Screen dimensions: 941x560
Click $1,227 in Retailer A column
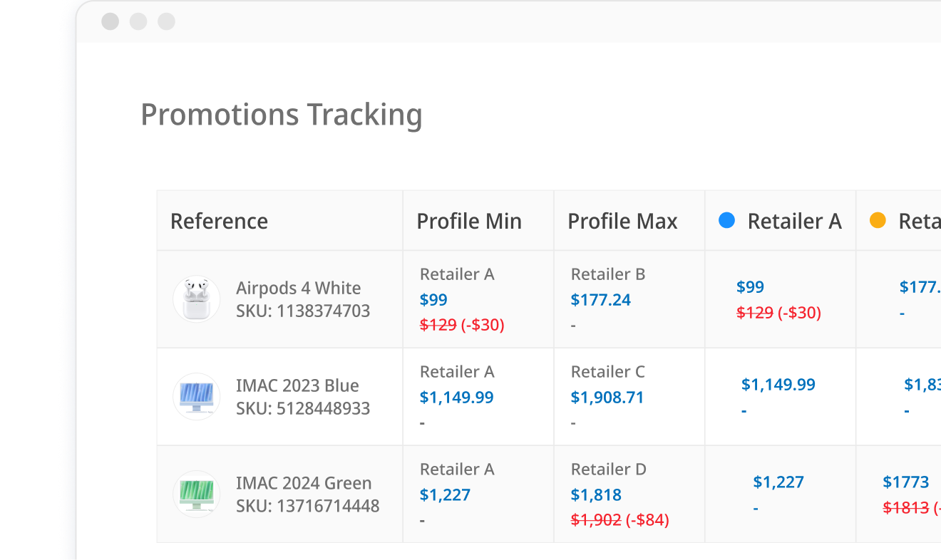[778, 482]
